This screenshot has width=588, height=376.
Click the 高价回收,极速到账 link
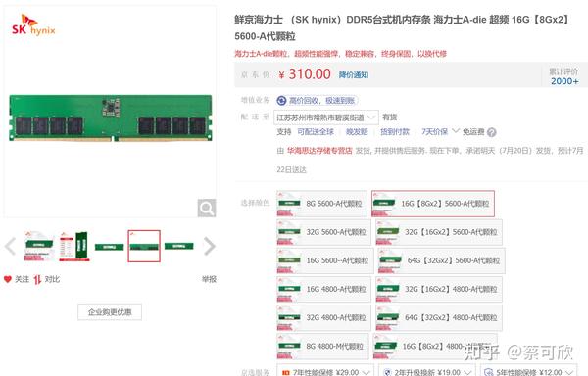[x=321, y=101]
